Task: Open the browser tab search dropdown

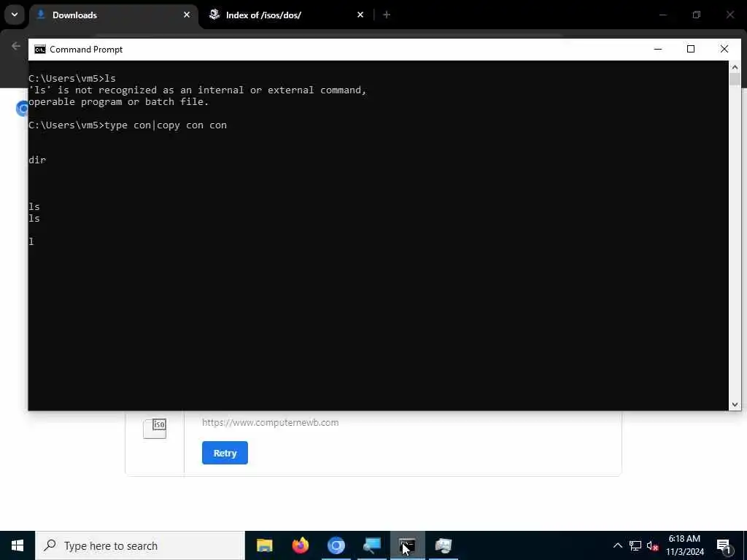Action: [x=15, y=15]
